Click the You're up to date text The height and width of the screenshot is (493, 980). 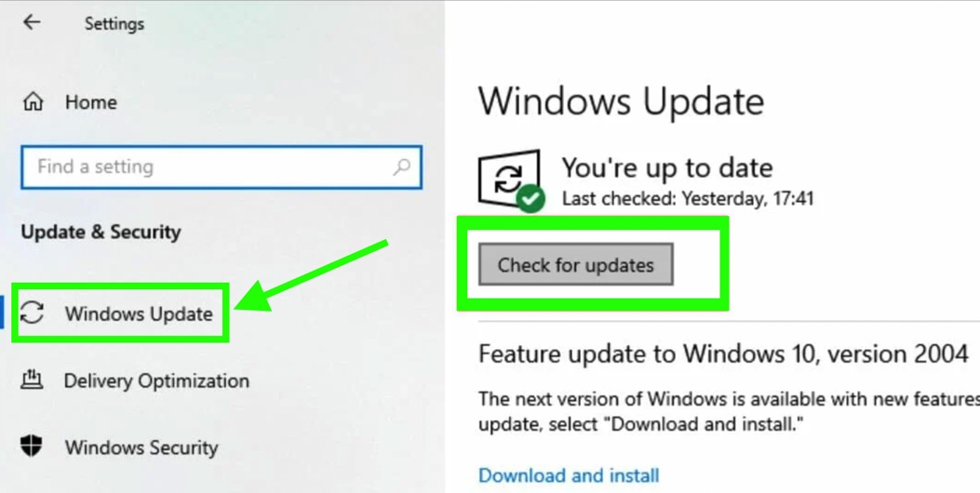click(667, 167)
